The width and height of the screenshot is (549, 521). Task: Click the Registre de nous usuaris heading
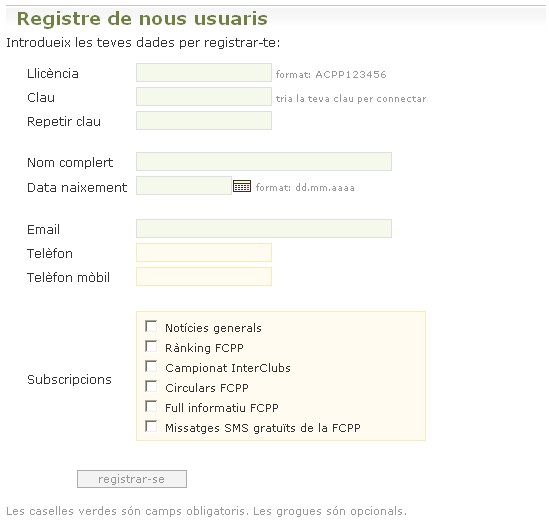pyautogui.click(x=142, y=19)
